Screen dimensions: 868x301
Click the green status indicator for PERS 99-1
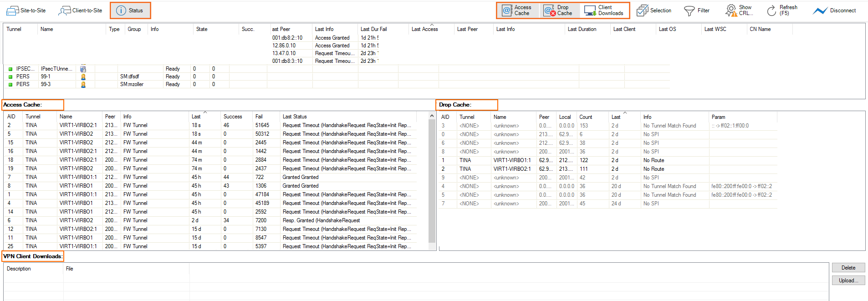pyautogui.click(x=10, y=77)
